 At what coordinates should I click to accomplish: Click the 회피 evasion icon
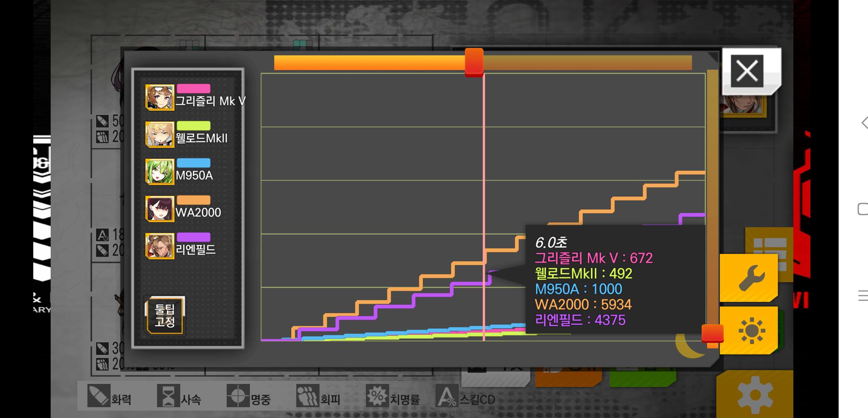pos(308,396)
